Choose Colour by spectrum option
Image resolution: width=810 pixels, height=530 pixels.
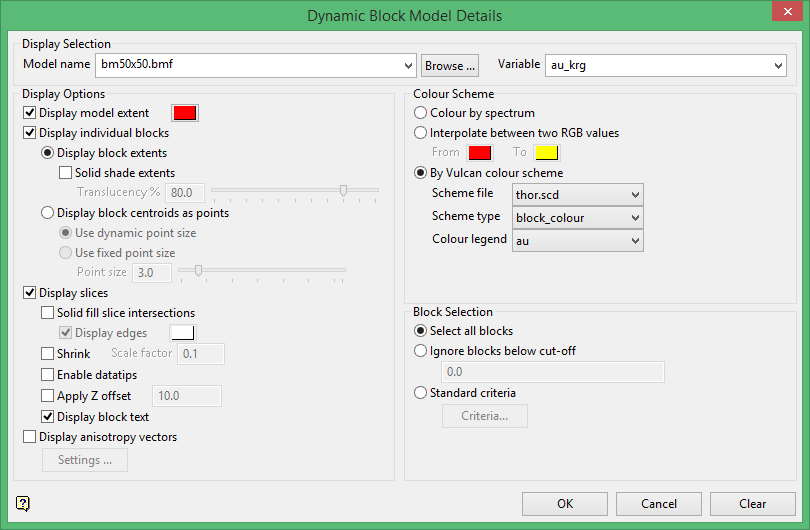tap(421, 113)
